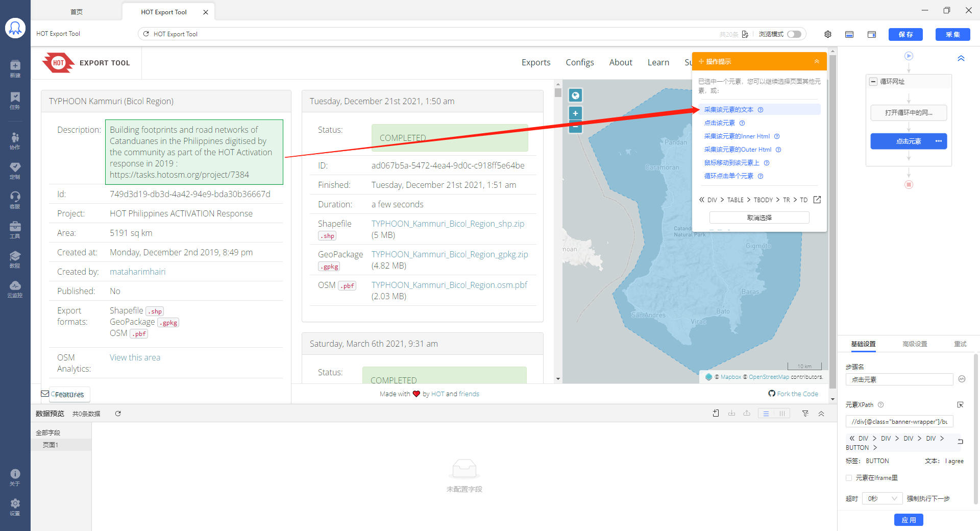
Task: Add a new field in data preview
Action: point(716,414)
